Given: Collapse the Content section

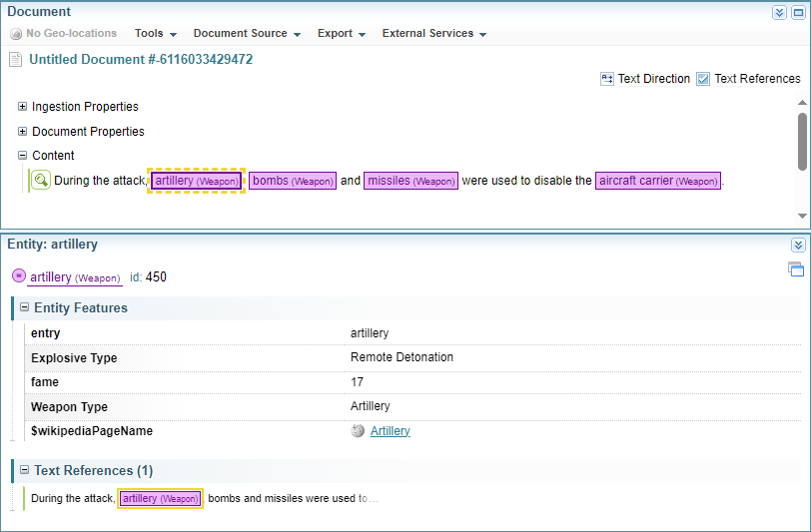Looking at the screenshot, I should pos(22,156).
